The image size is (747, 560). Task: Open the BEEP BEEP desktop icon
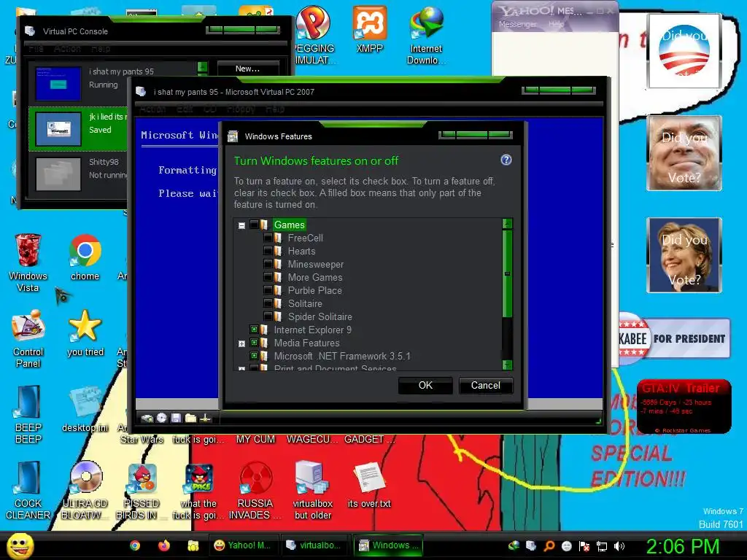tap(28, 414)
